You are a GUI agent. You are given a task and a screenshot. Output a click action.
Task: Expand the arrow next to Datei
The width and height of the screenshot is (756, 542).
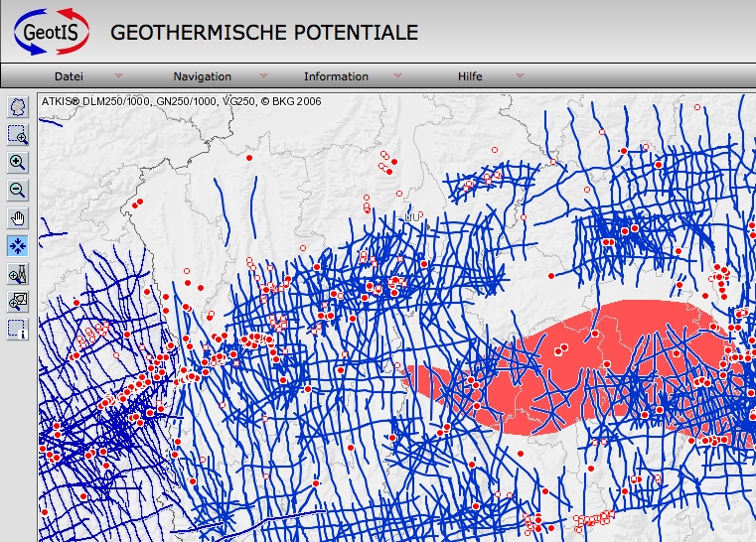[x=119, y=75]
